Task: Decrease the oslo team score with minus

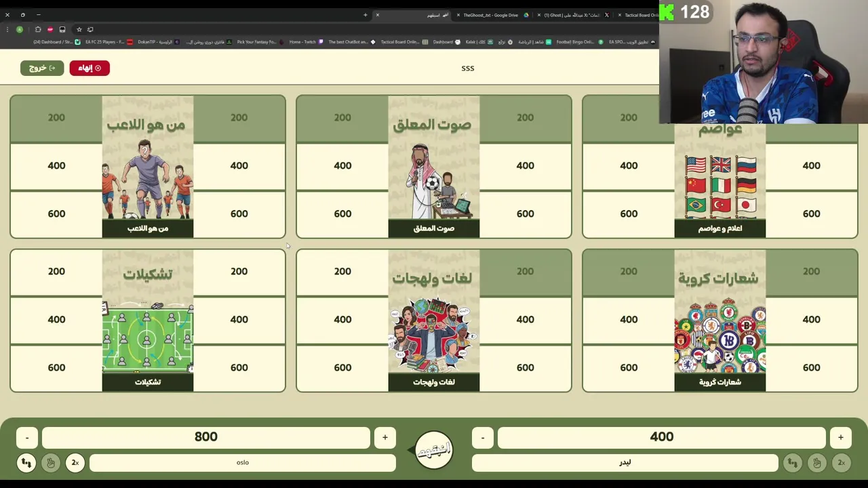Action: pyautogui.click(x=27, y=438)
